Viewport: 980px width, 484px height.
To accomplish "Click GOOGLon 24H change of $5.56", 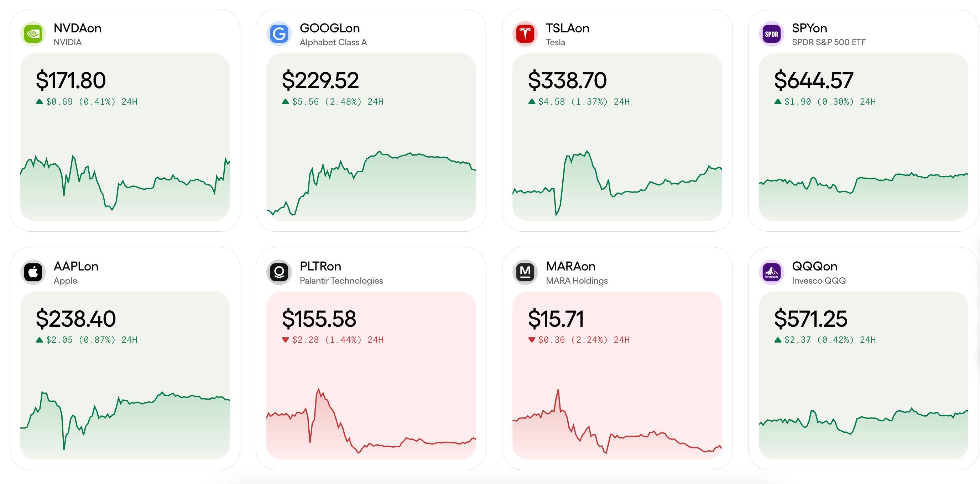I will pos(333,102).
